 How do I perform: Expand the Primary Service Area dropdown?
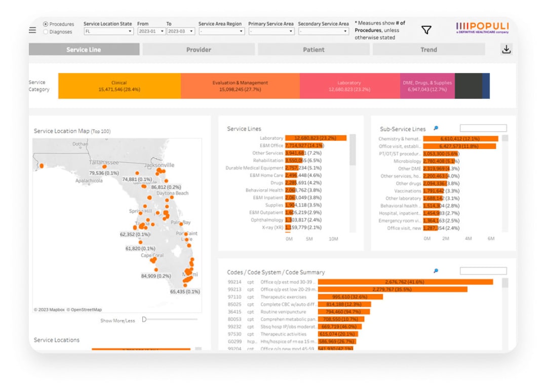[291, 30]
